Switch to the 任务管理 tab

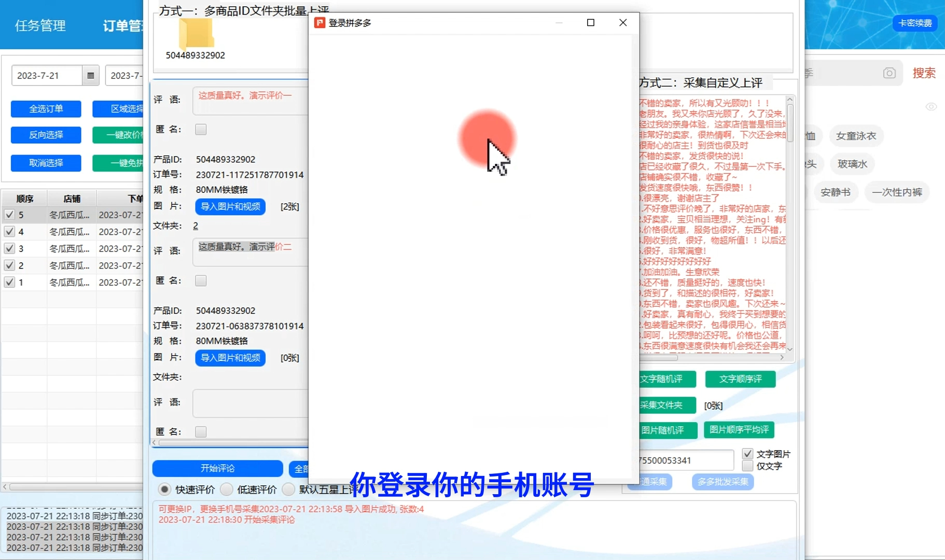(x=40, y=25)
